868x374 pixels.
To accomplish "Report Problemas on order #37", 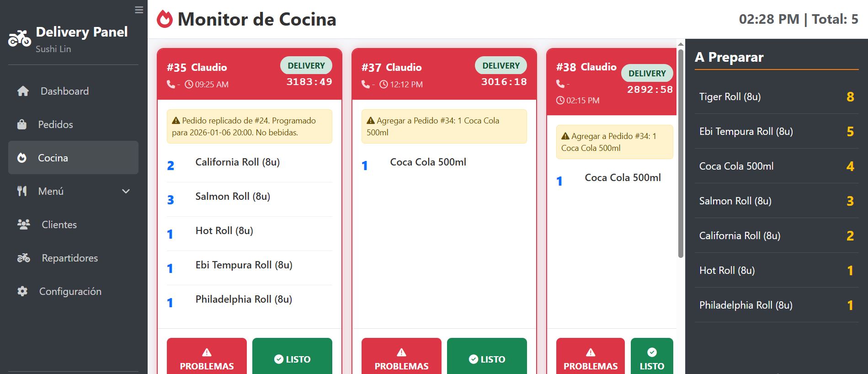I will coord(401,359).
